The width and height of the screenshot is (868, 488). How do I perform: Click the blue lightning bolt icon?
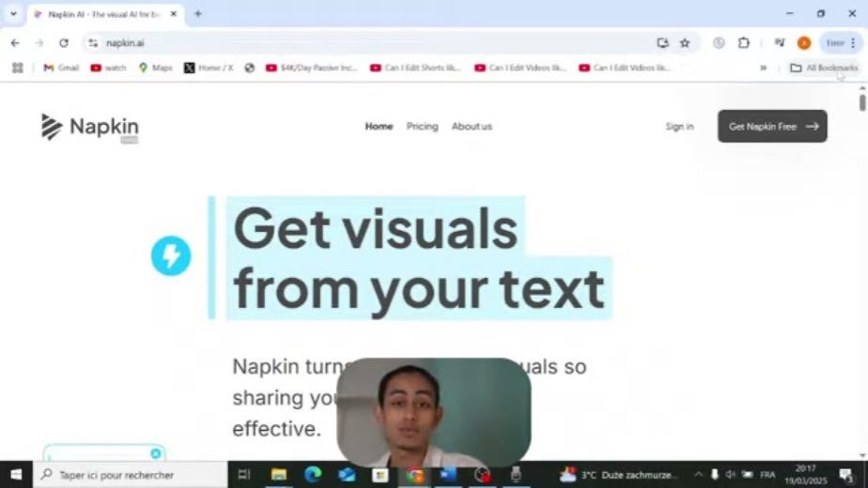171,255
